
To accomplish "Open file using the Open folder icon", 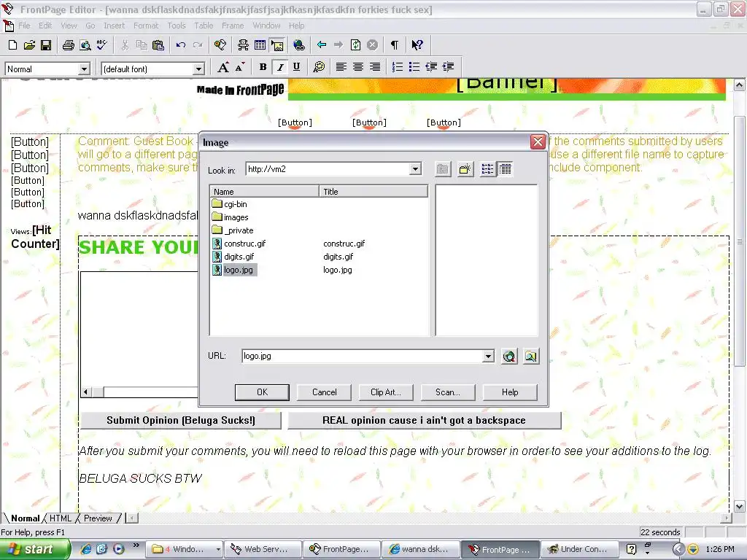I will point(29,45).
